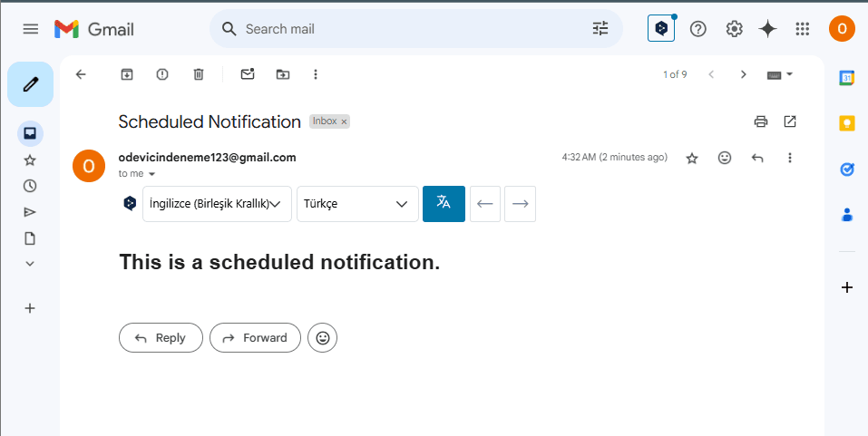The image size is (868, 436).
Task: Open the Türkçe target language dropdown
Action: point(357,204)
